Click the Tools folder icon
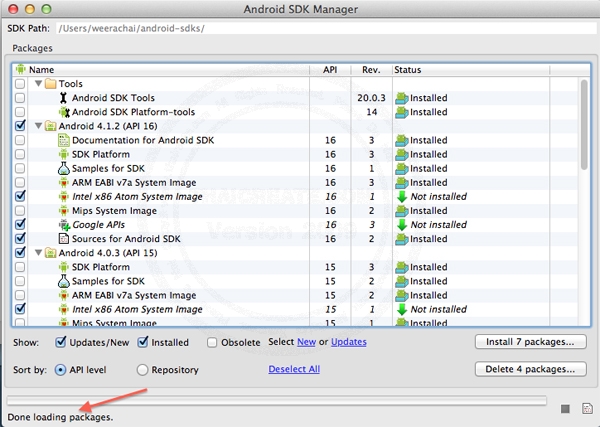This screenshot has height=427, width=600. [x=51, y=84]
